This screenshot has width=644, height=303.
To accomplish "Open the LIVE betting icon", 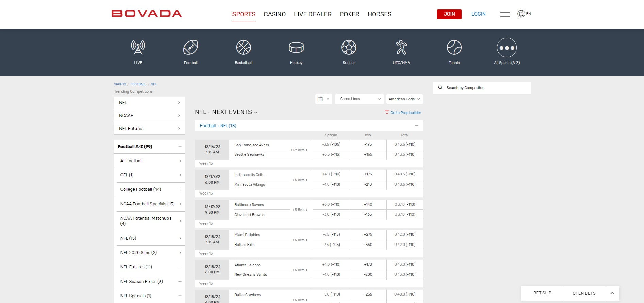I will coord(138,48).
